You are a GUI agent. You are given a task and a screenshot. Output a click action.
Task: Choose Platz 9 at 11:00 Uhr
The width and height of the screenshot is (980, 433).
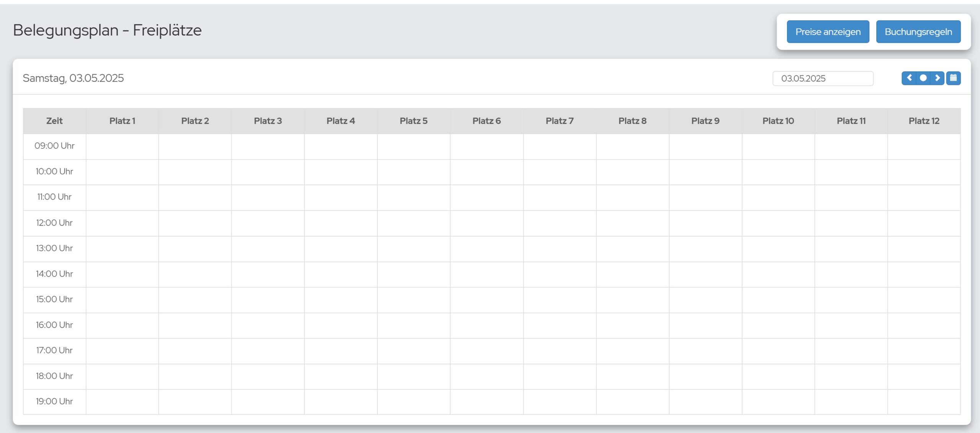coord(706,198)
